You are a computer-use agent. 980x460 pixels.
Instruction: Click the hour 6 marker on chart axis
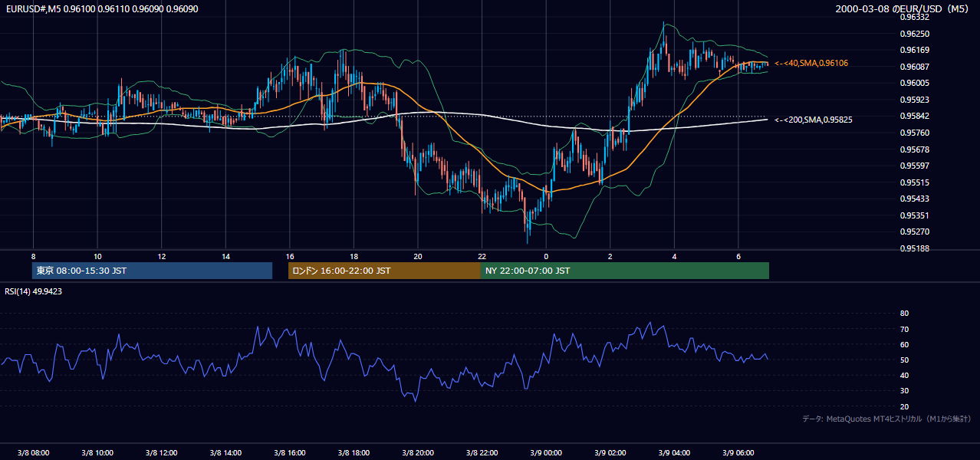738,256
